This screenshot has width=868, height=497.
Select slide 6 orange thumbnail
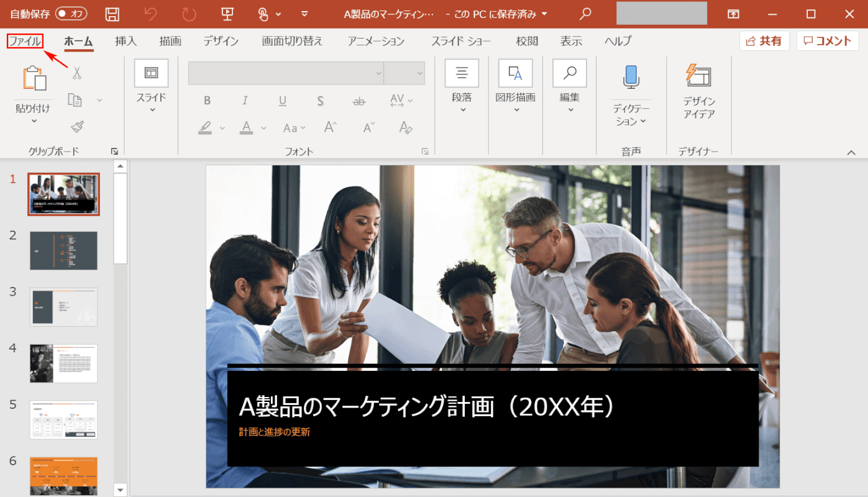click(x=63, y=476)
